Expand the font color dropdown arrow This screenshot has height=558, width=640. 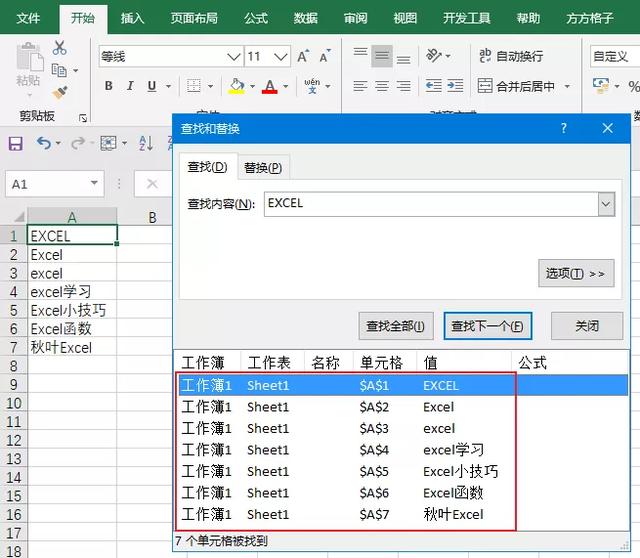pos(286,86)
